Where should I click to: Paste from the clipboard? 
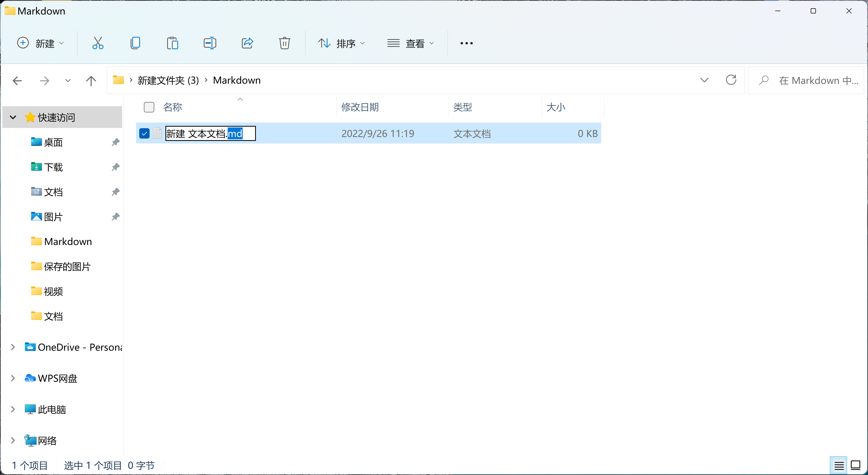pyautogui.click(x=172, y=43)
